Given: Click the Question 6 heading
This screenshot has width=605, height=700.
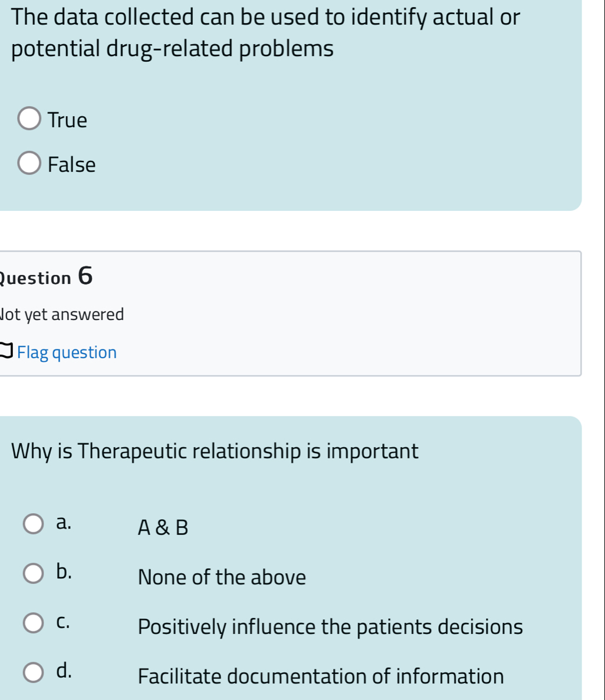Looking at the screenshot, I should pyautogui.click(x=47, y=277).
